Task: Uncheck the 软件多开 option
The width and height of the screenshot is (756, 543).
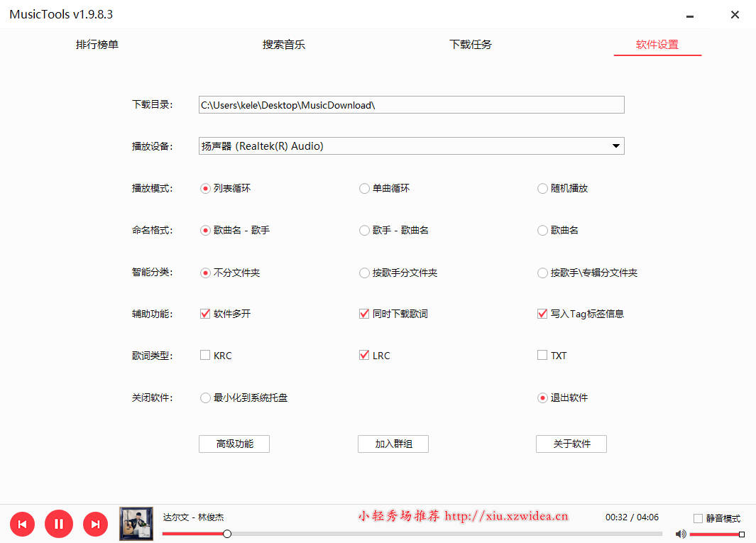Action: (205, 313)
